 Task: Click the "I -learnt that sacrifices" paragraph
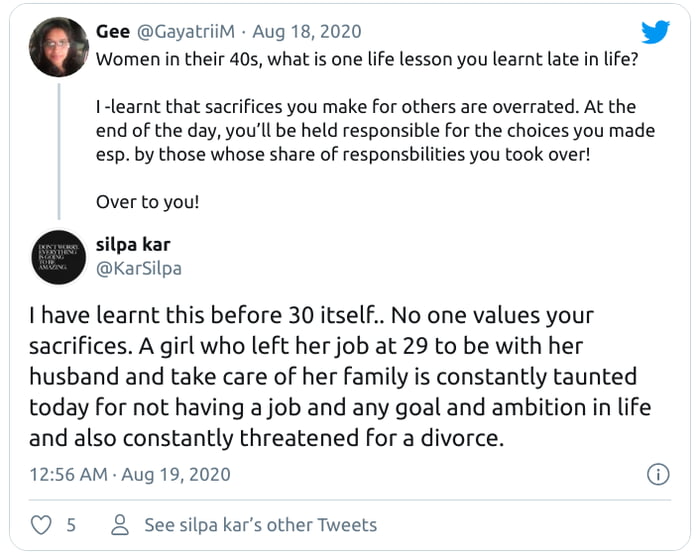(x=367, y=128)
